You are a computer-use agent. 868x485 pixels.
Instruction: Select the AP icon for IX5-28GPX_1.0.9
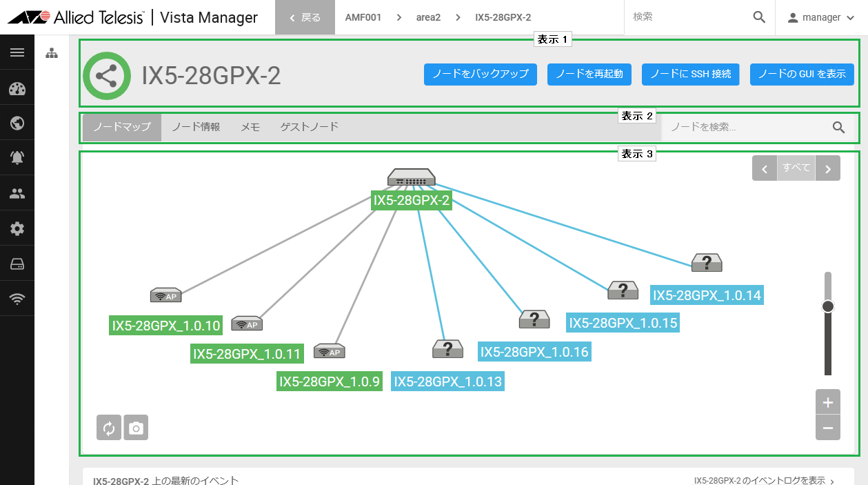(x=330, y=351)
